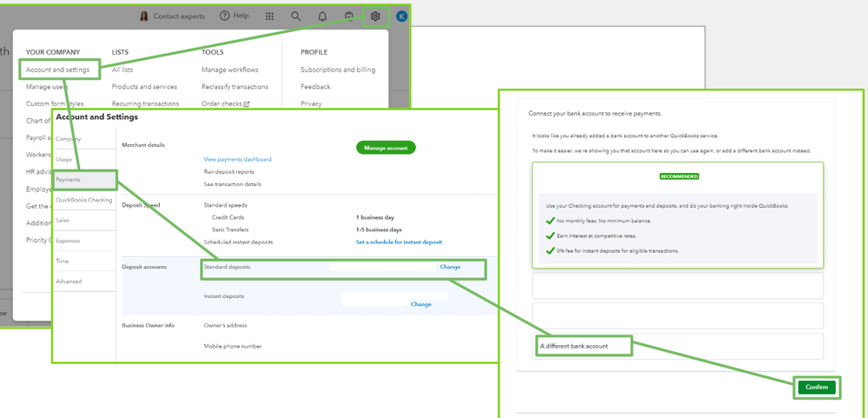The image size is (868, 418).
Task: Select the Usage settings tab
Action: coord(84,159)
